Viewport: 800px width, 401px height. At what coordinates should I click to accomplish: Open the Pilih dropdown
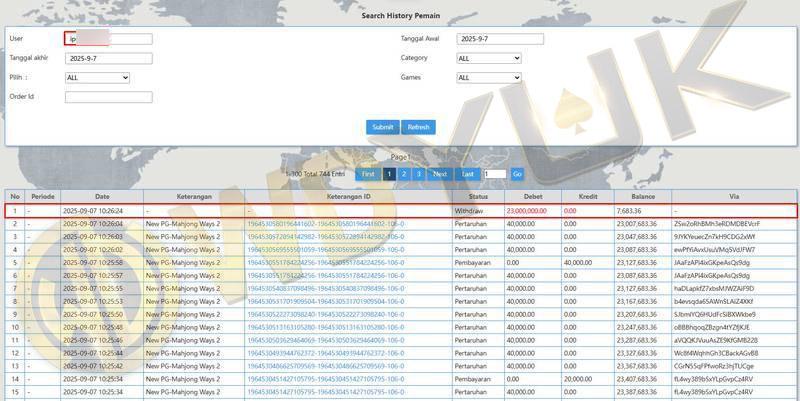pos(97,78)
